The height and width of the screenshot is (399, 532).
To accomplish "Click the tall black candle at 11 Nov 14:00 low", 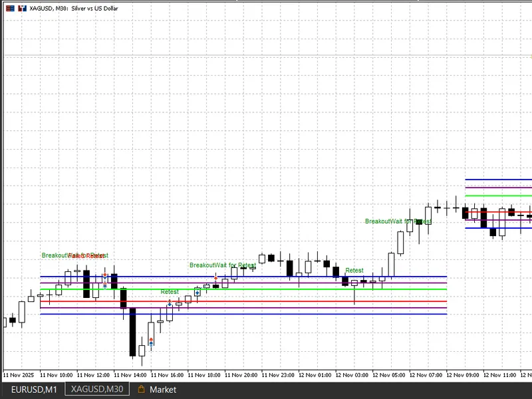I will 132,332.
